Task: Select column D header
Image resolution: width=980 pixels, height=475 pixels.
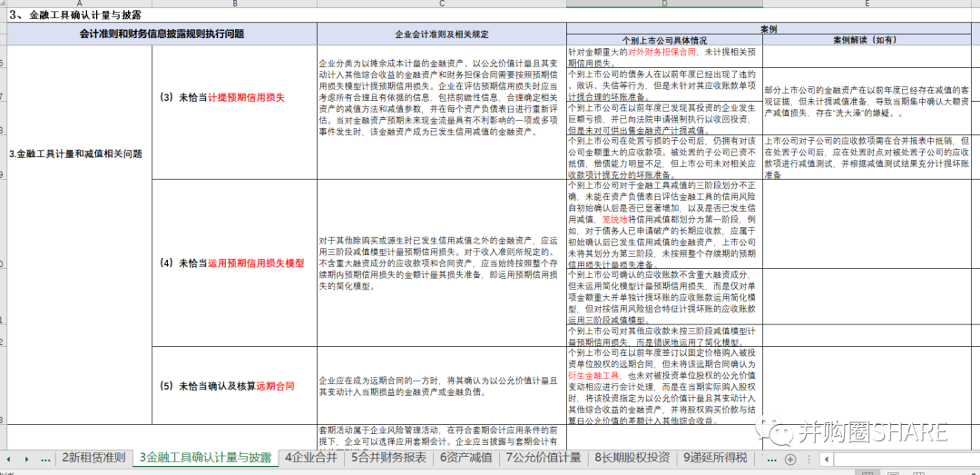Action: pos(664,4)
